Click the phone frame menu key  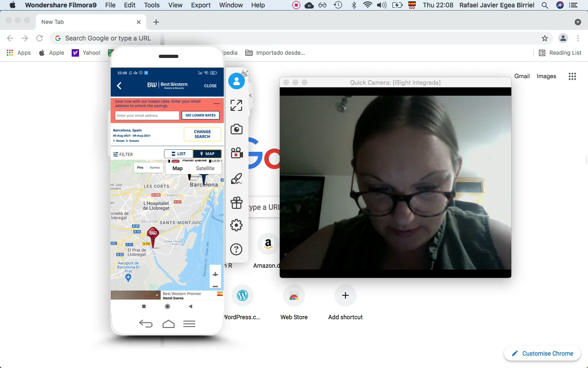pos(189,324)
